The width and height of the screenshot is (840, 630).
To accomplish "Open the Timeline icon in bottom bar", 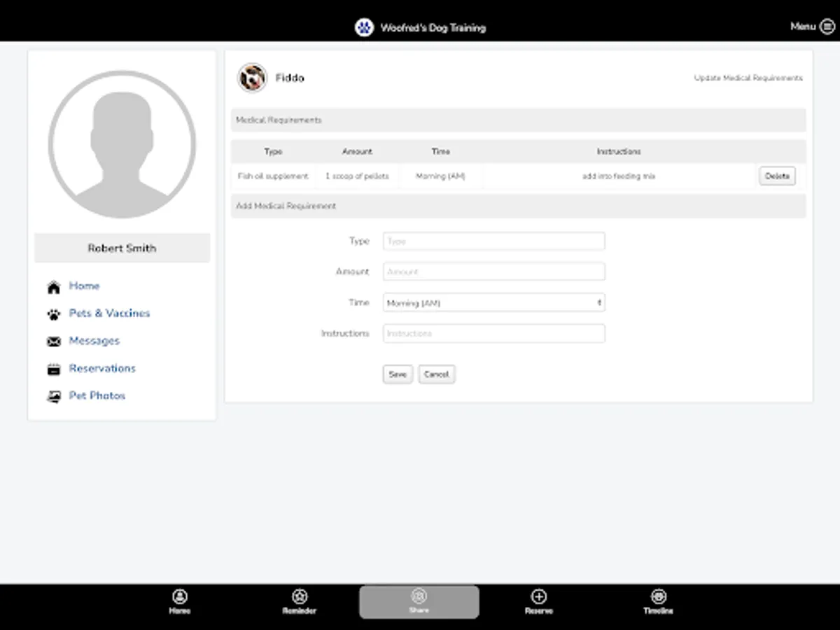I will (657, 596).
